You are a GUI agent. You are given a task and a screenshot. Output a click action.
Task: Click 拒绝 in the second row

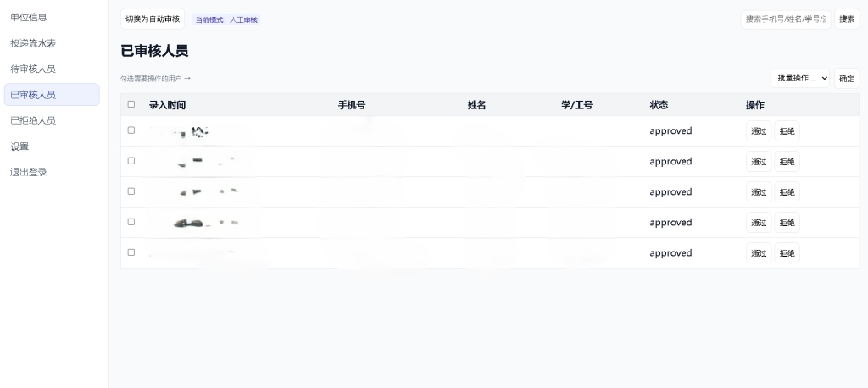pos(787,162)
